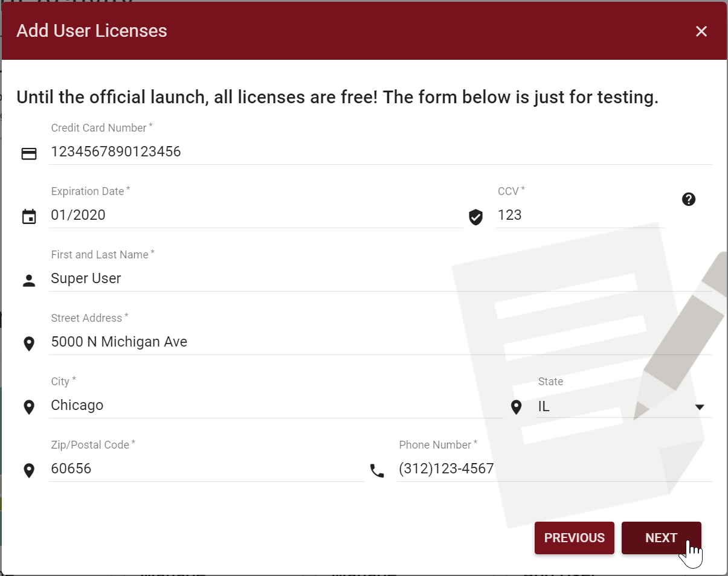Click the 'CCV' label text
Screen dimensions: 728x576
512,191
